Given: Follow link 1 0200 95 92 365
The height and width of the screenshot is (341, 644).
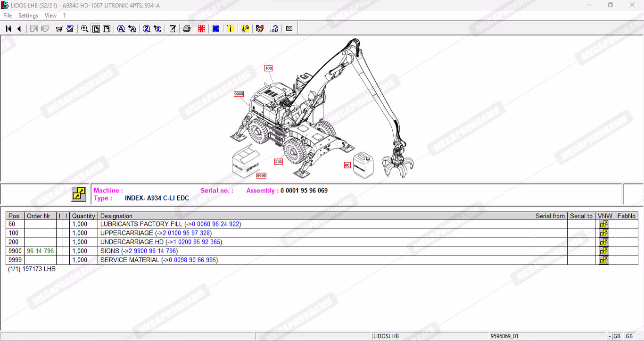Looking at the screenshot, I should point(197,242).
